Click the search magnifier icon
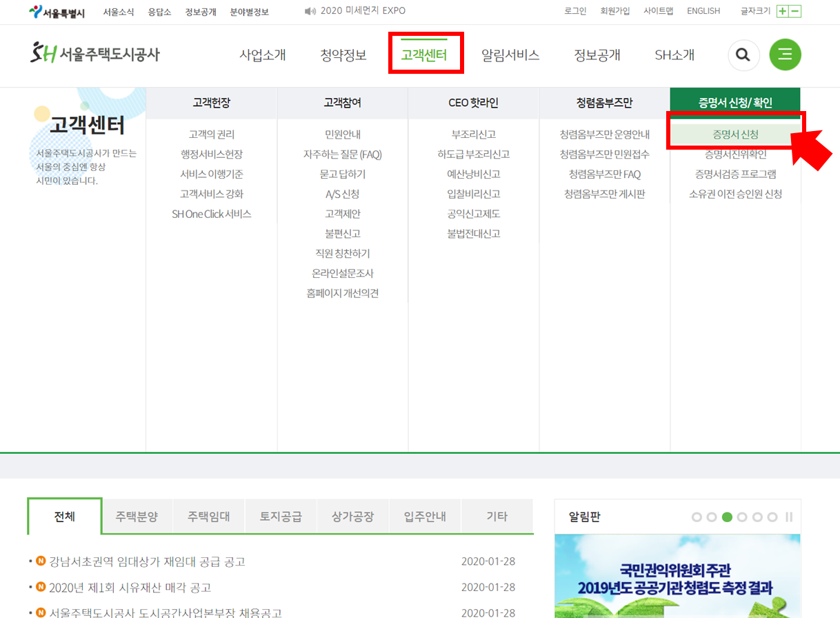This screenshot has width=840, height=618. point(743,55)
